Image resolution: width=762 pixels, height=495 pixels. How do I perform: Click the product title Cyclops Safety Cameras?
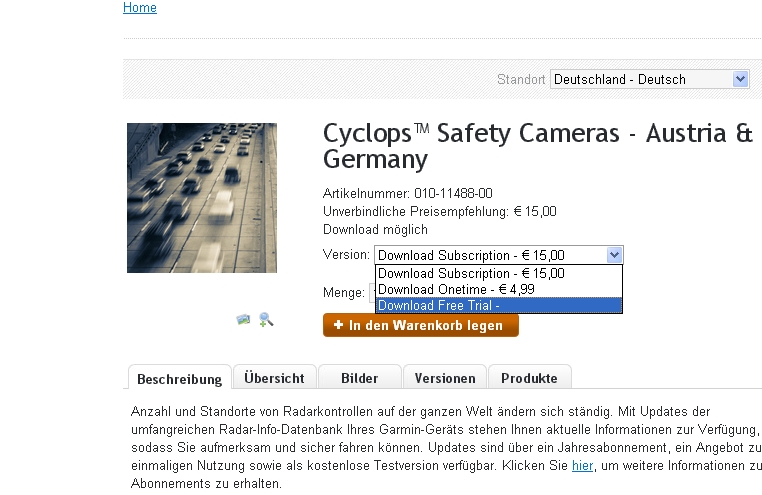tap(537, 146)
